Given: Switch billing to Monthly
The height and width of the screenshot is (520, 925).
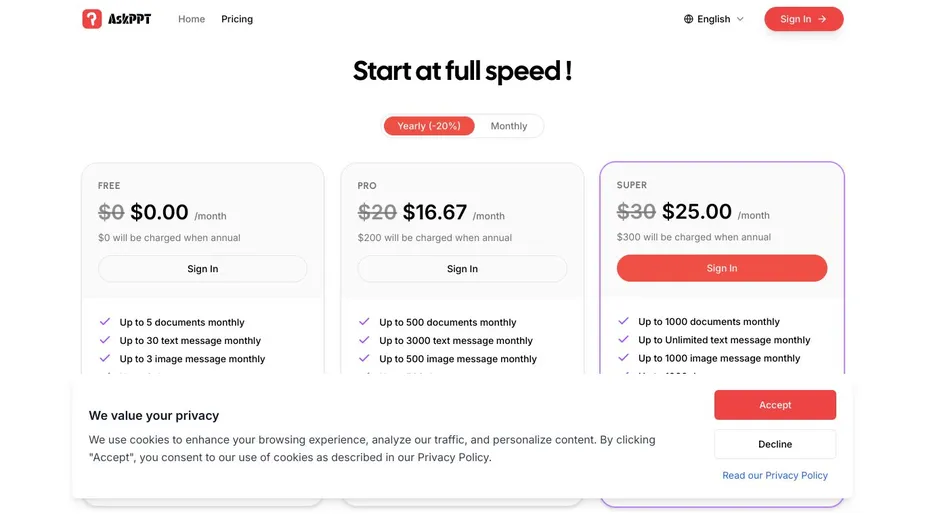Looking at the screenshot, I should point(509,126).
